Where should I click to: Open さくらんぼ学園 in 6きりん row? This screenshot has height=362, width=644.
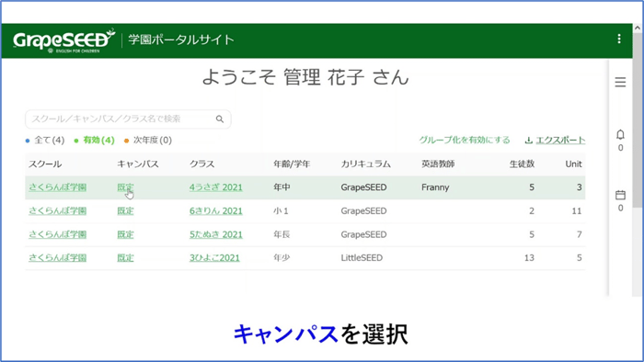[x=57, y=210]
